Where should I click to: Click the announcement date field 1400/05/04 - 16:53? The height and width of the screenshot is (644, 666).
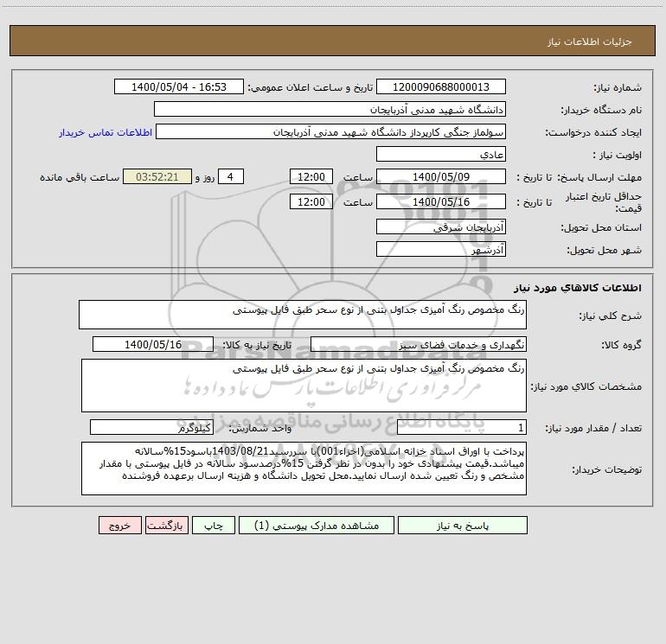click(x=179, y=86)
